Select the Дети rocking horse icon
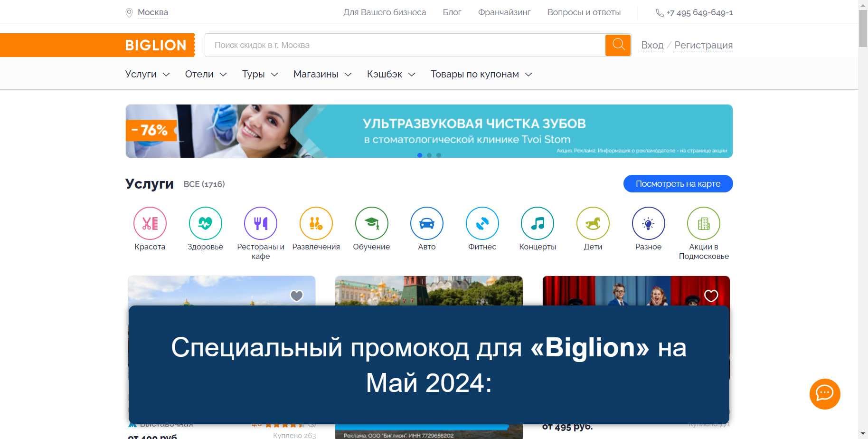Viewport: 868px width, 439px height. (x=593, y=223)
